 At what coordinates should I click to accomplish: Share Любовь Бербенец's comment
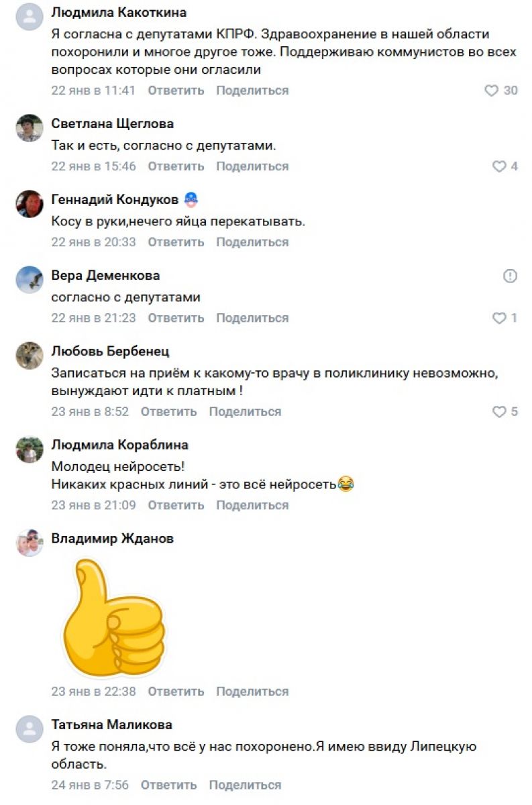[x=245, y=412]
